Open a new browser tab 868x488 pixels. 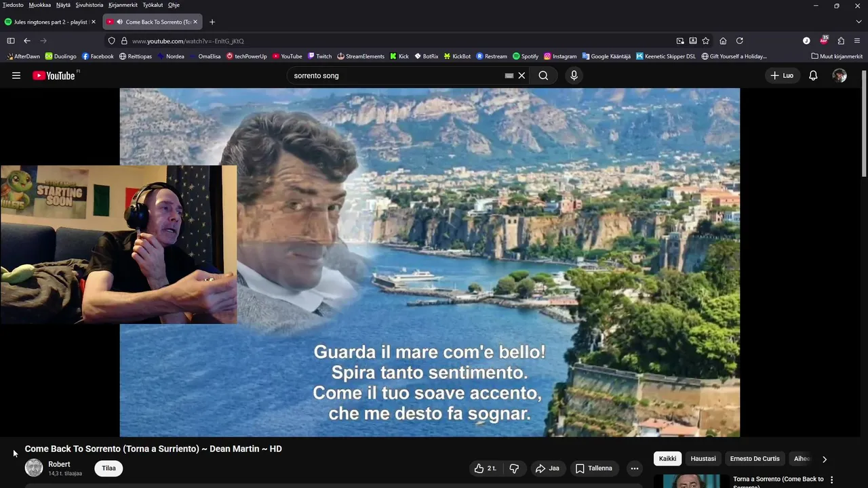[212, 22]
